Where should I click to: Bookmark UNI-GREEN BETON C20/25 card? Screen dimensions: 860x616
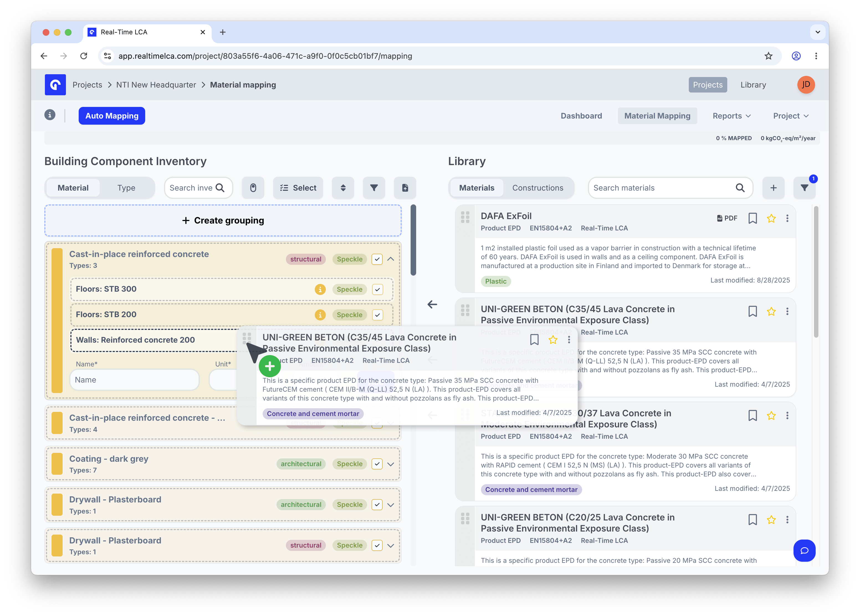[753, 520]
